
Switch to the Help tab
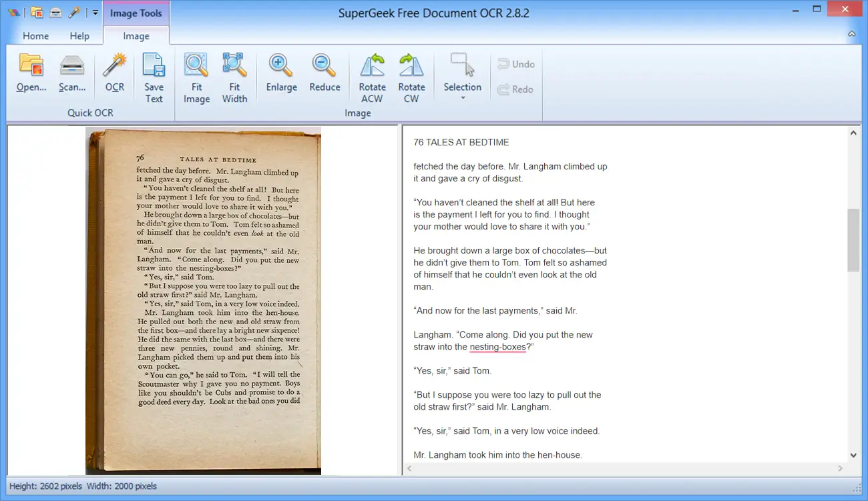(x=79, y=36)
